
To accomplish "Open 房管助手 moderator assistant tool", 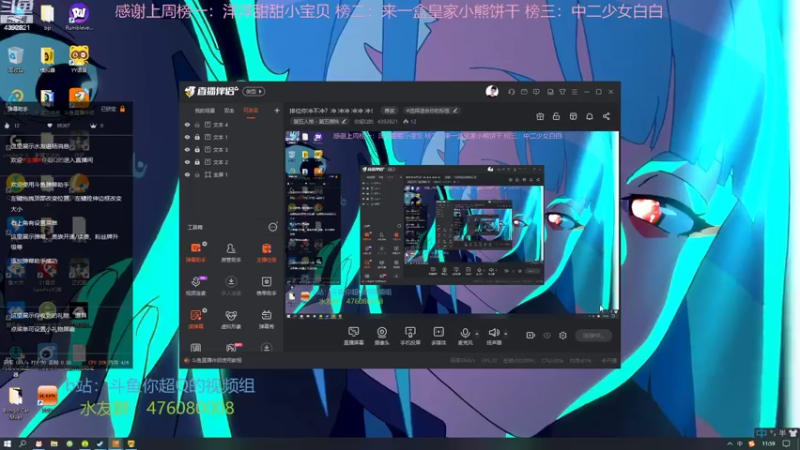I will 231,252.
